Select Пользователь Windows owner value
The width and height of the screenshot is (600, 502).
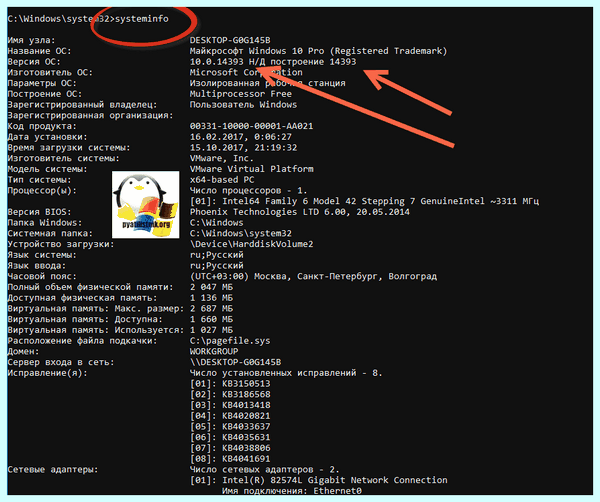pyautogui.click(x=243, y=104)
